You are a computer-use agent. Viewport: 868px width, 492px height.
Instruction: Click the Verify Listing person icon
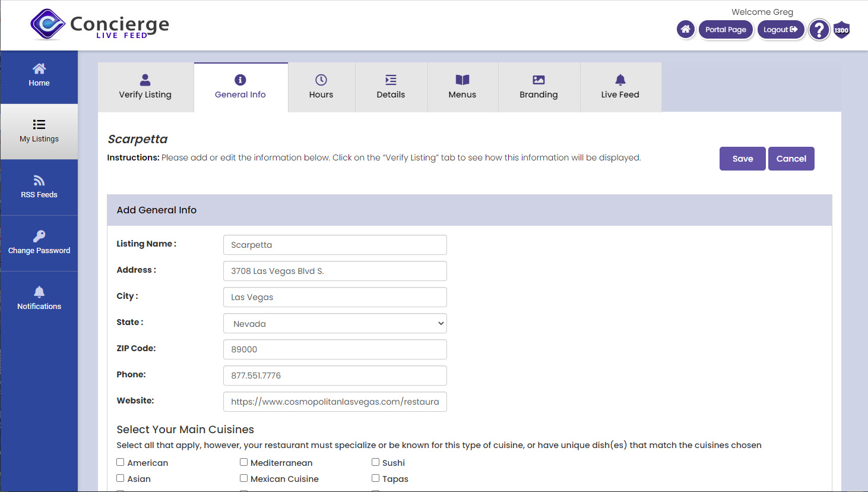[145, 80]
